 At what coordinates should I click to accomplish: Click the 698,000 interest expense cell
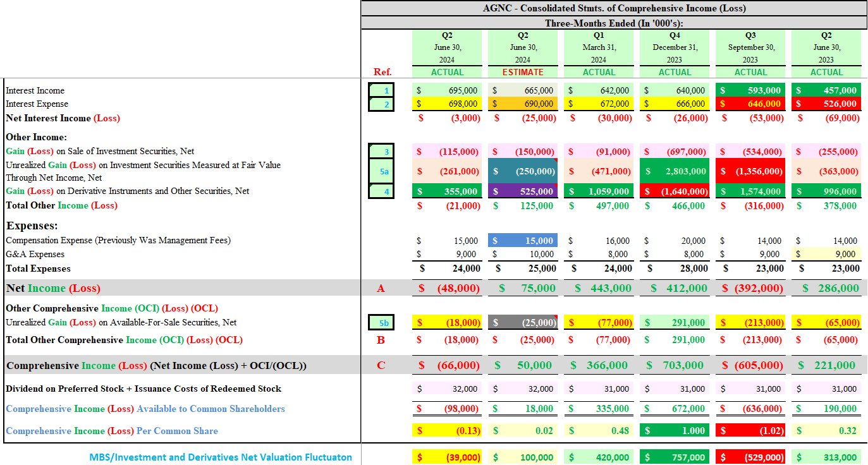click(x=447, y=104)
